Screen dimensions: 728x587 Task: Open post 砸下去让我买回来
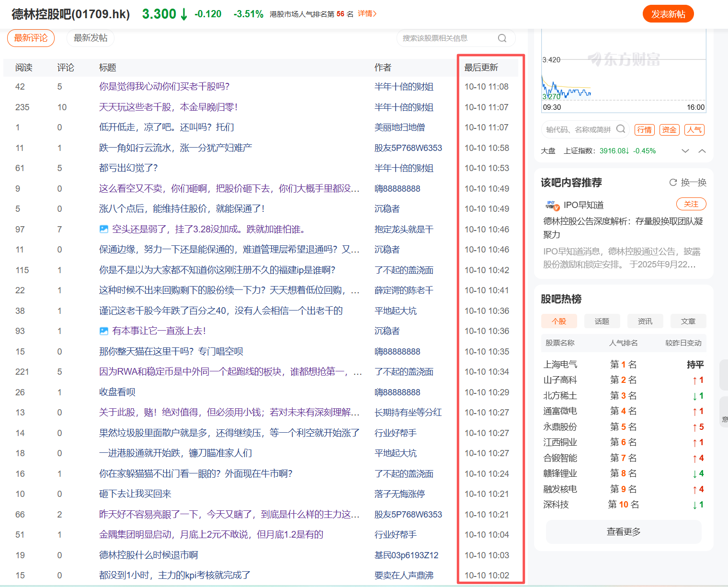pyautogui.click(x=135, y=494)
